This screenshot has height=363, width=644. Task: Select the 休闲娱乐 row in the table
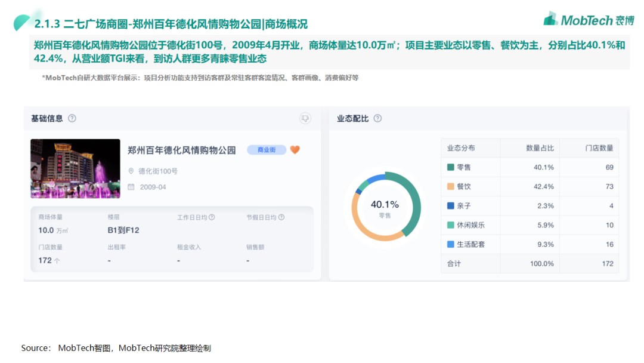click(530, 225)
